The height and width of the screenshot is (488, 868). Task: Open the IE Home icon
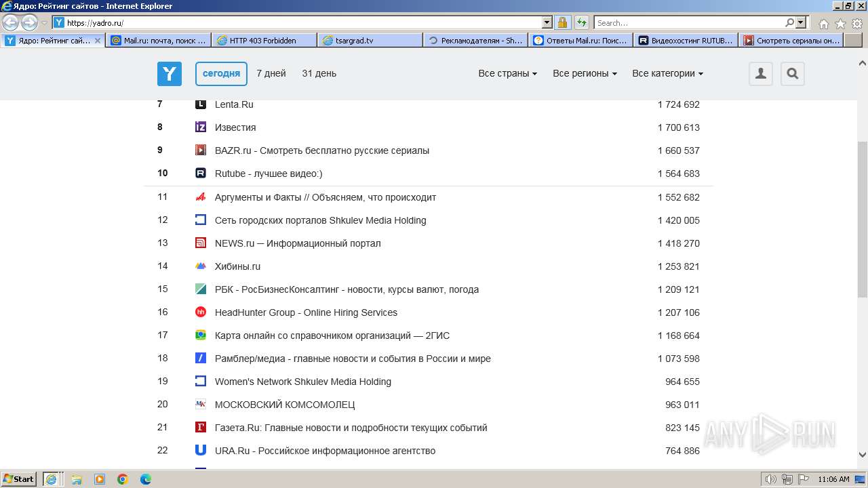pos(823,24)
